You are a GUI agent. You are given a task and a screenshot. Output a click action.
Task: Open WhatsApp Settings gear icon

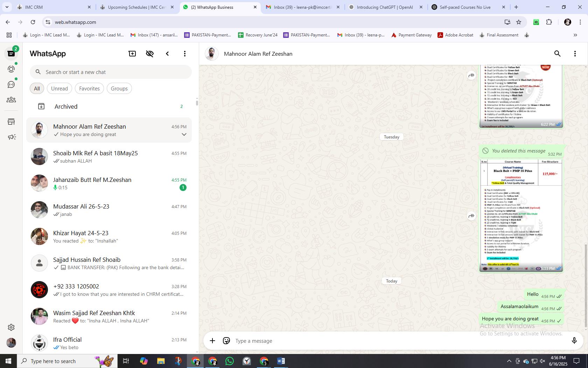pos(11,327)
